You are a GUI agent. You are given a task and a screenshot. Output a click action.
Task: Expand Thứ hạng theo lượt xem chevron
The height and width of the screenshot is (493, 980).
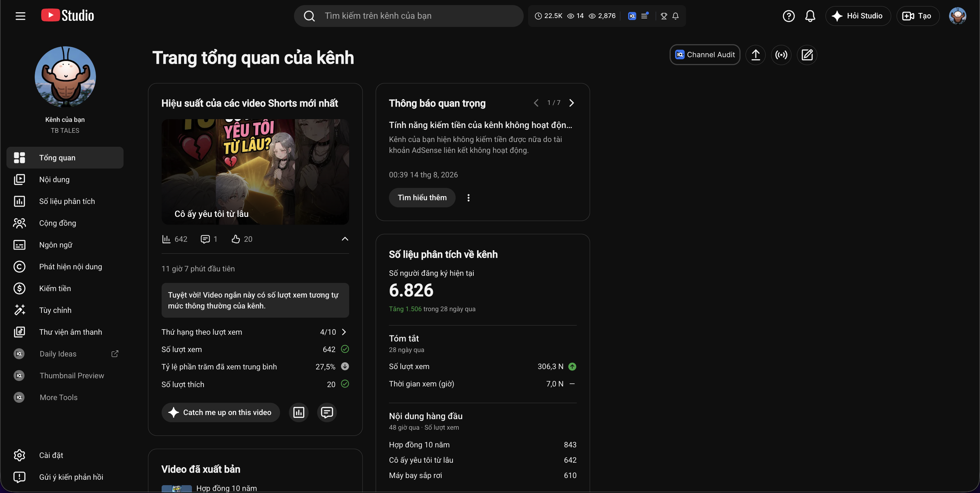point(344,332)
